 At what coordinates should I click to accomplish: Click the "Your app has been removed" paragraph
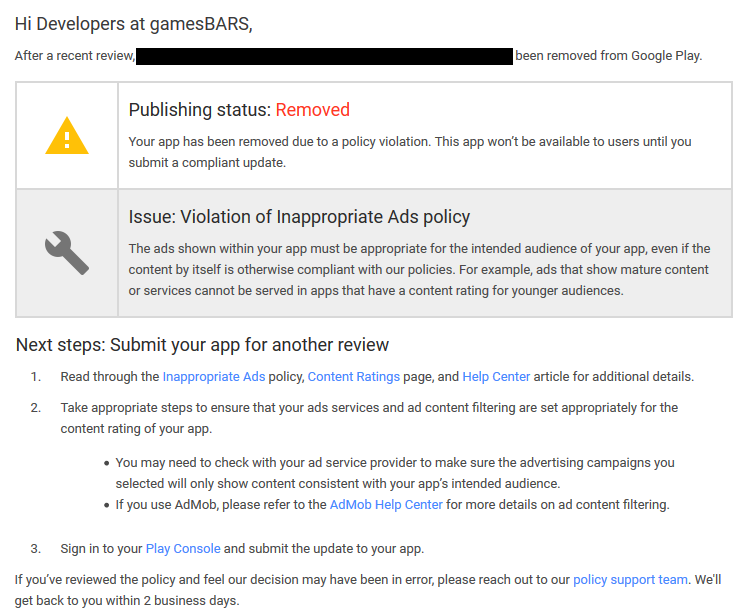[409, 151]
